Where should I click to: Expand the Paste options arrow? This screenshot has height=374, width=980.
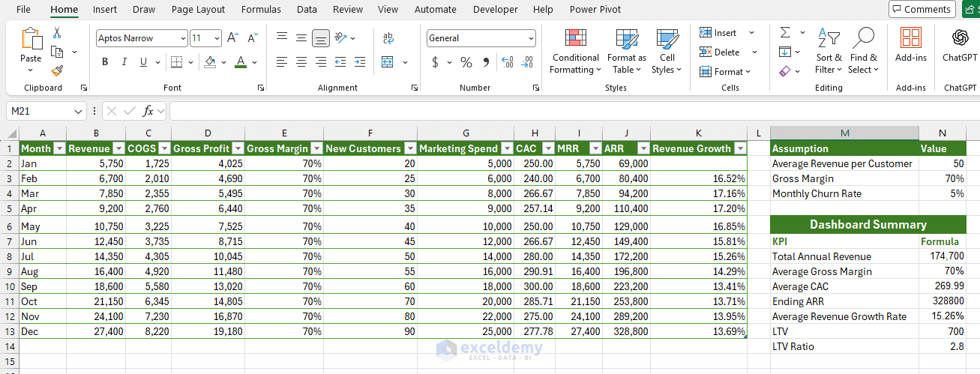pyautogui.click(x=31, y=70)
